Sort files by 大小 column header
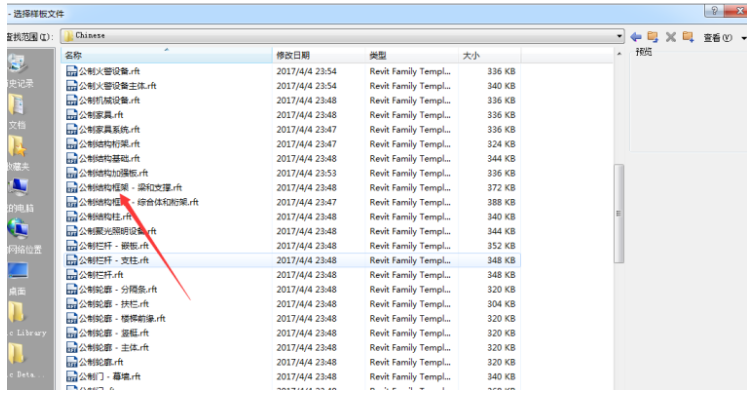Viewport: 754px width, 395px height. tap(490, 55)
